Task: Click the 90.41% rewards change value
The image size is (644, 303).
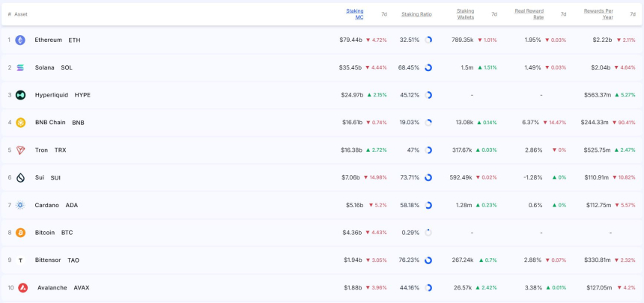Action: pyautogui.click(x=627, y=123)
